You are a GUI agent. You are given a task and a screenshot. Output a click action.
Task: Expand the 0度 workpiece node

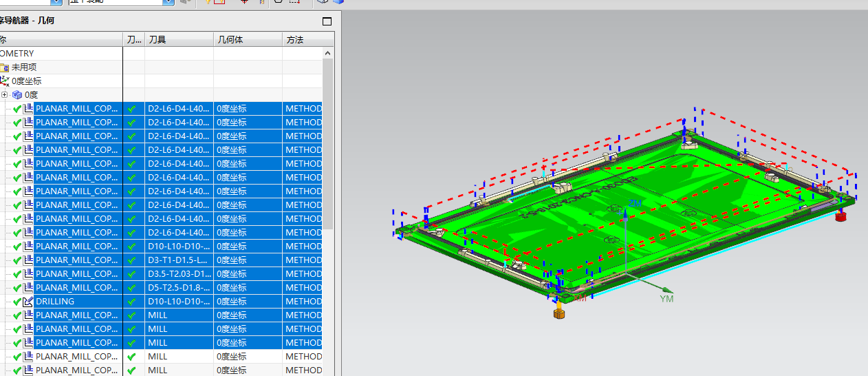4,95
